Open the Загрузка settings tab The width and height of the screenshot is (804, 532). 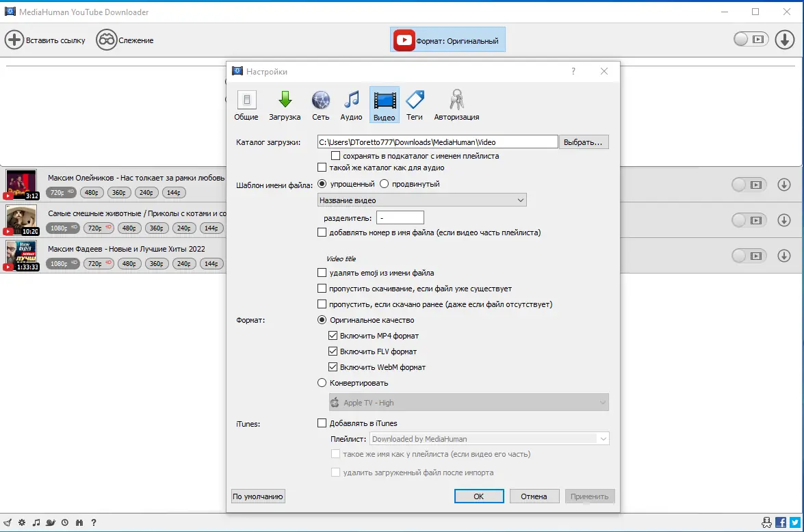point(285,105)
